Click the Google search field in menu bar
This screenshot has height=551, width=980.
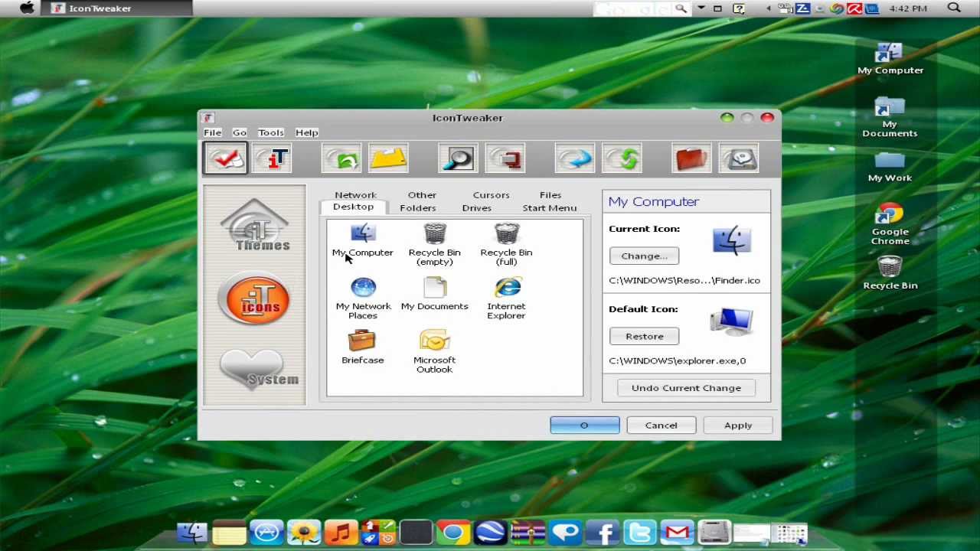[635, 8]
